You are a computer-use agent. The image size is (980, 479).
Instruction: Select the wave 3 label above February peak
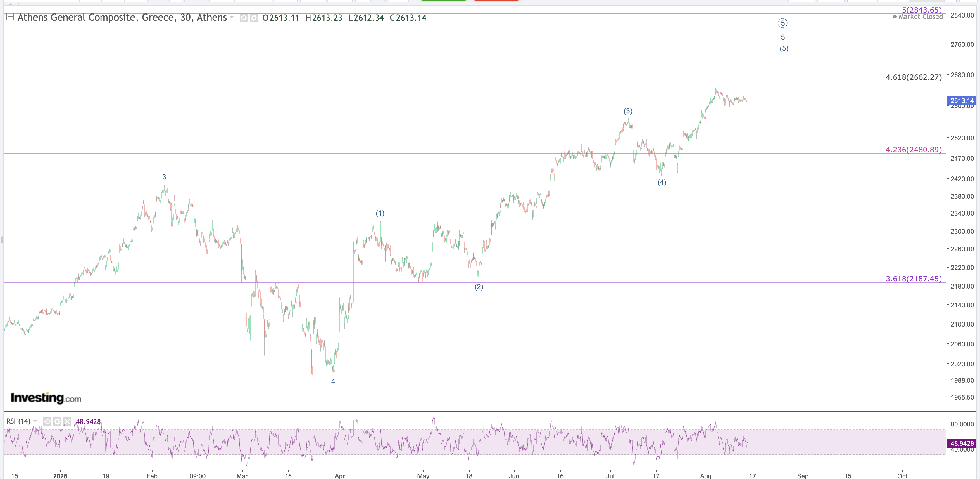(164, 177)
